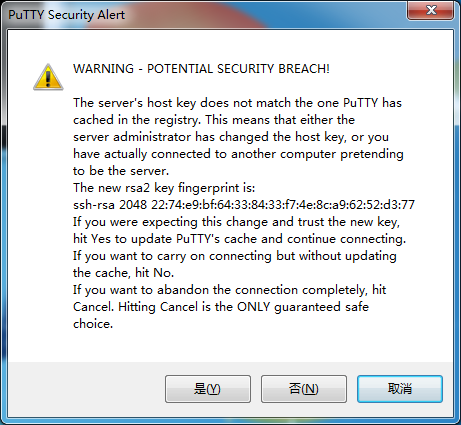Click the "server's host key does not match" line
This screenshot has height=425, width=461.
pyautogui.click(x=237, y=103)
